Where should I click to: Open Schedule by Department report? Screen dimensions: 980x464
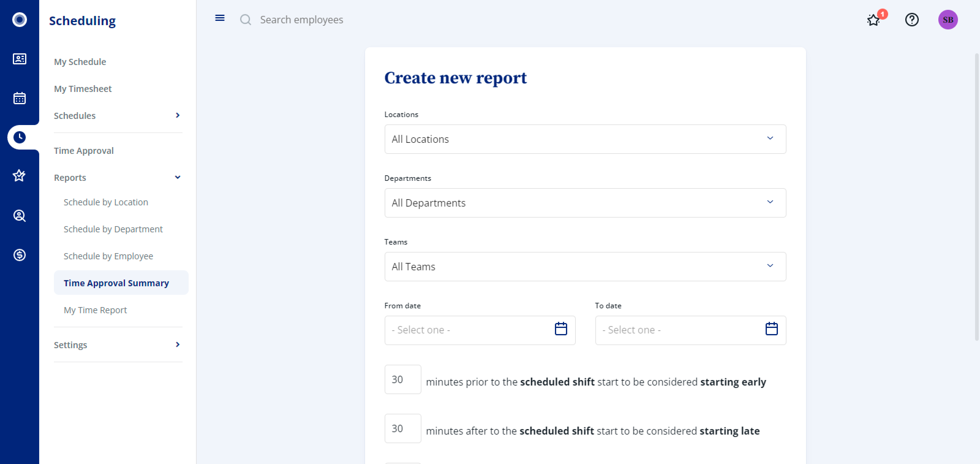tap(113, 229)
